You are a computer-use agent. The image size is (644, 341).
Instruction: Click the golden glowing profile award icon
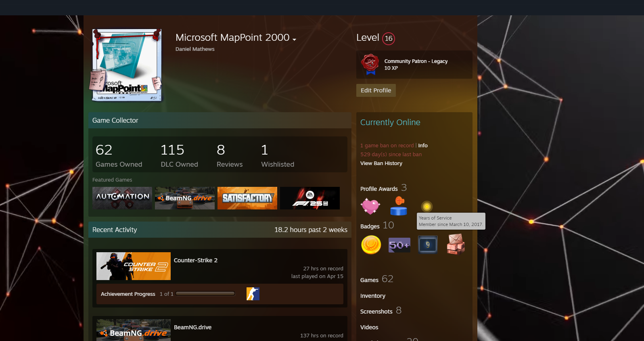[x=427, y=206]
